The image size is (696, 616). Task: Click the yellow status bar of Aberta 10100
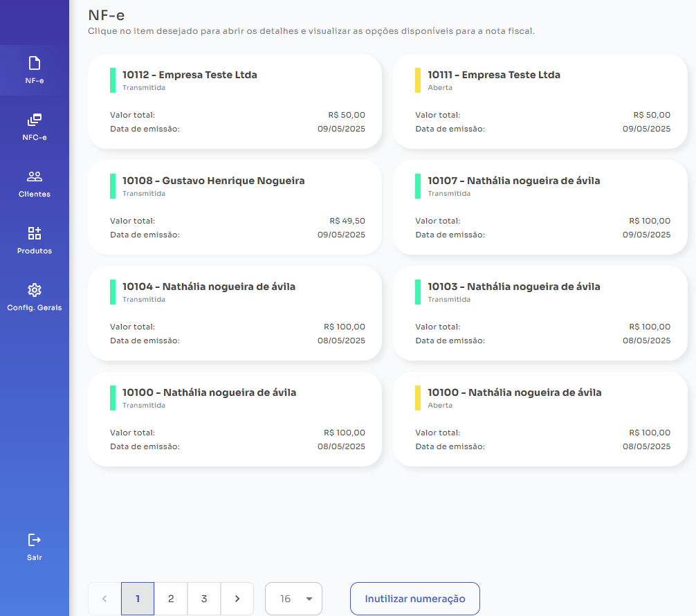(x=418, y=398)
